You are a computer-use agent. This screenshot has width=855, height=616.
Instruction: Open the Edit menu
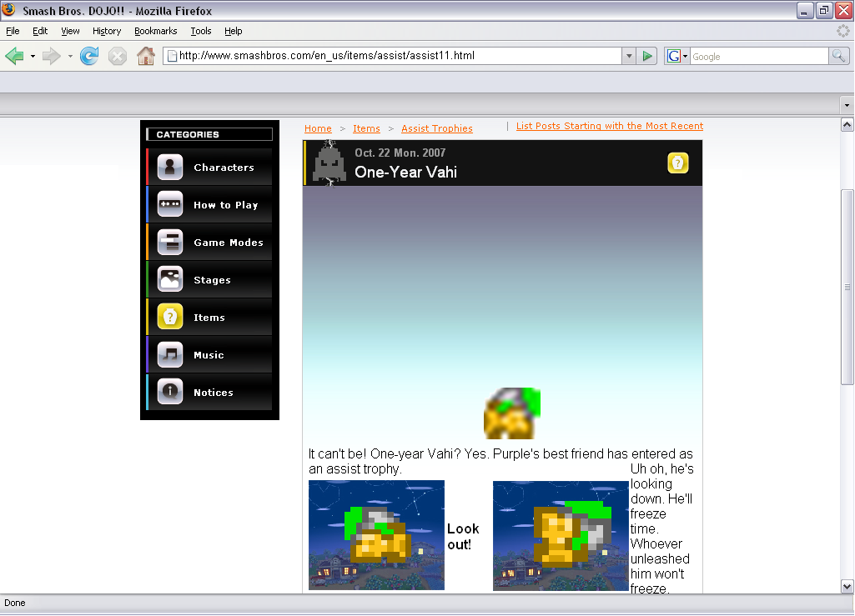tap(40, 31)
